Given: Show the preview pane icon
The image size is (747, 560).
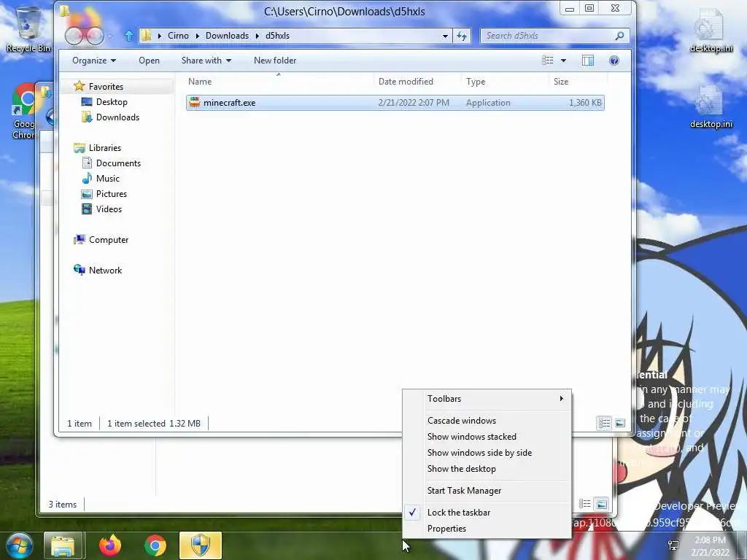Looking at the screenshot, I should (x=588, y=61).
